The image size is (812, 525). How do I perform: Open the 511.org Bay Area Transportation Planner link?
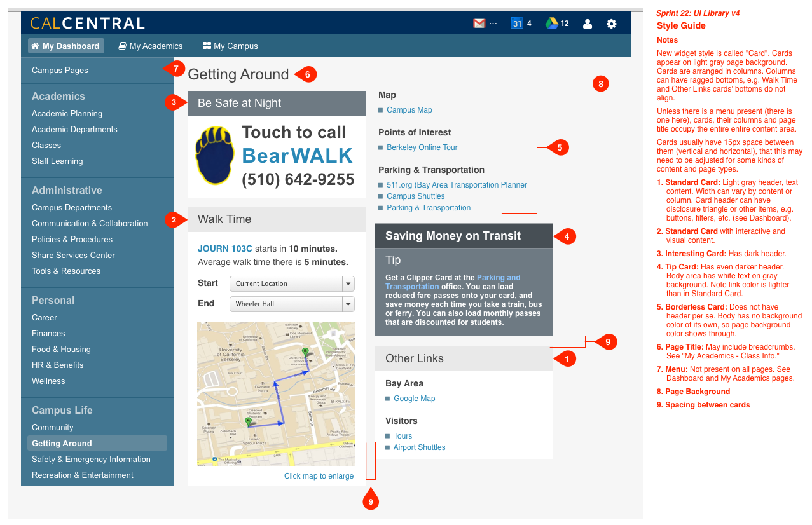pyautogui.click(x=457, y=185)
